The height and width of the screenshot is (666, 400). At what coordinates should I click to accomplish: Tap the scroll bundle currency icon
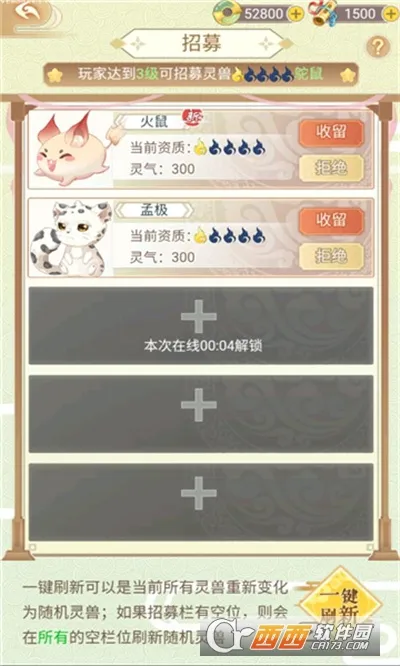click(x=324, y=13)
